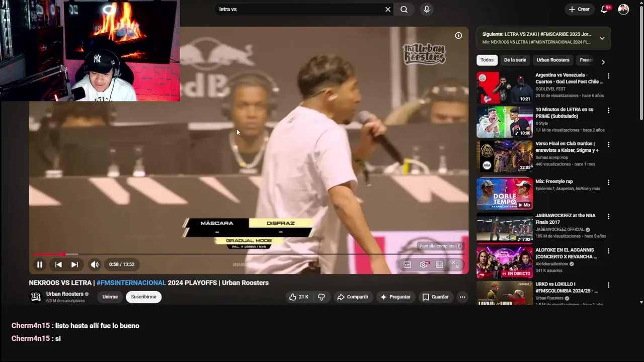
Task: Click the Unirme join button
Action: click(110, 297)
